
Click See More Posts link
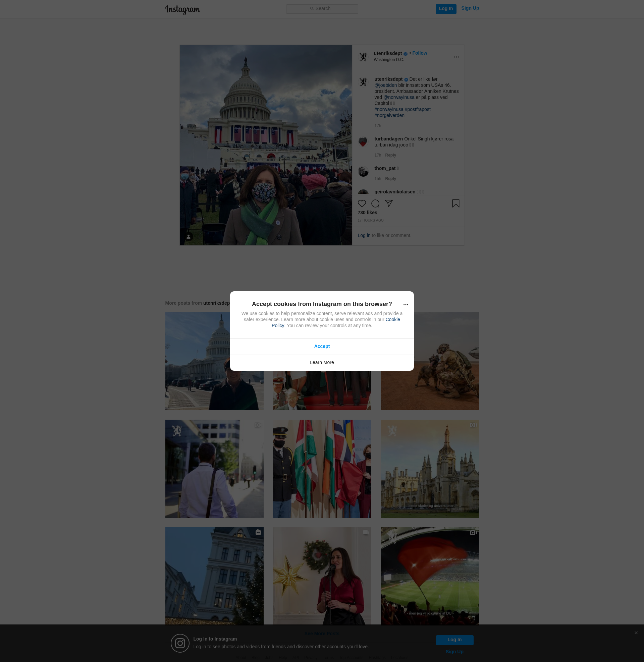[x=322, y=634]
